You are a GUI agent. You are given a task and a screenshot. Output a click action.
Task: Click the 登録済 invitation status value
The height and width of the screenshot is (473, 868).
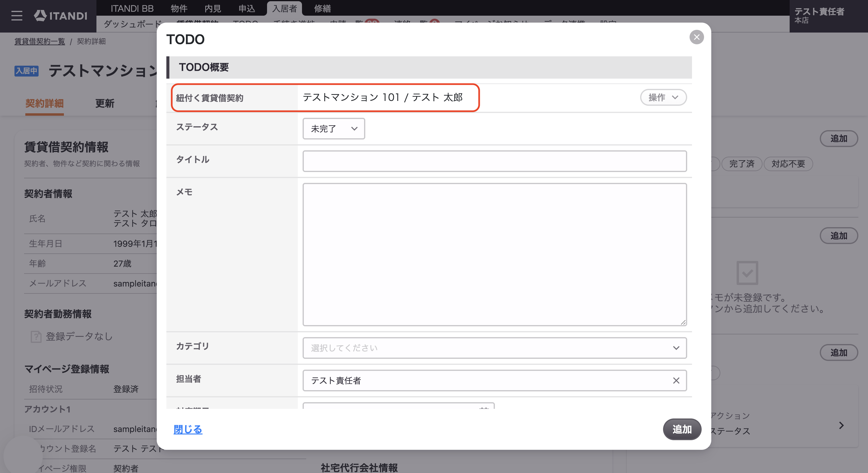tap(126, 389)
